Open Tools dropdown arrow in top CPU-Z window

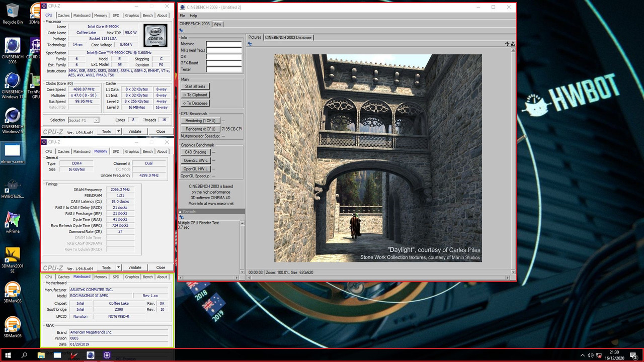[x=118, y=131]
